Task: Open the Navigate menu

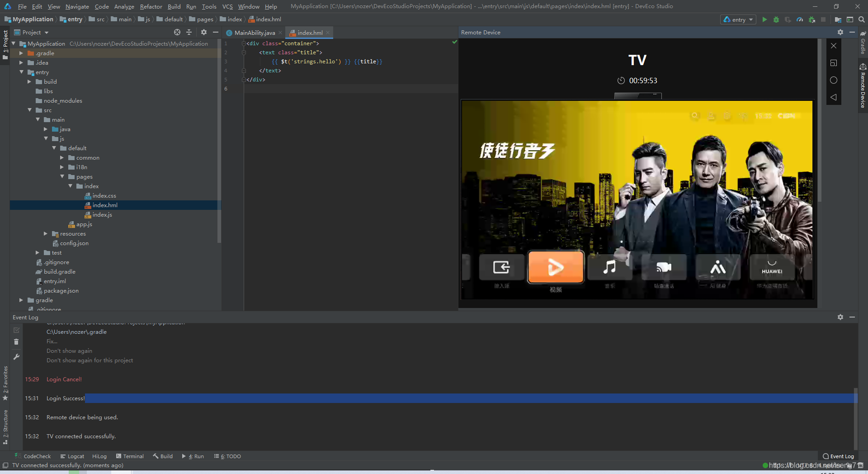Action: pyautogui.click(x=77, y=6)
